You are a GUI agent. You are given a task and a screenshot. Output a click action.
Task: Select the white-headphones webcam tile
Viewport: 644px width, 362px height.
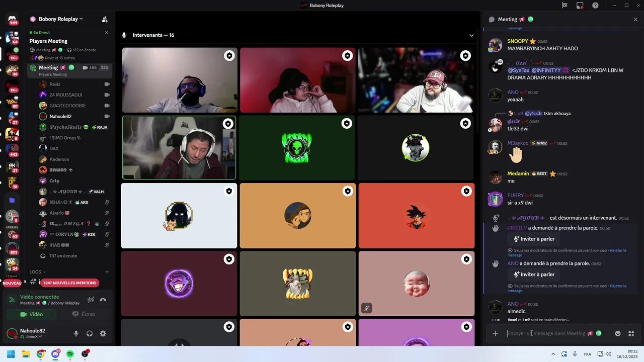(179, 148)
